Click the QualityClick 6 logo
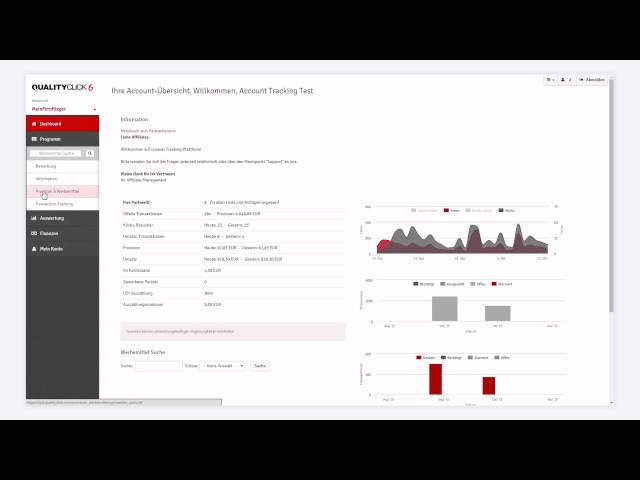The width and height of the screenshot is (640, 480). point(62,87)
